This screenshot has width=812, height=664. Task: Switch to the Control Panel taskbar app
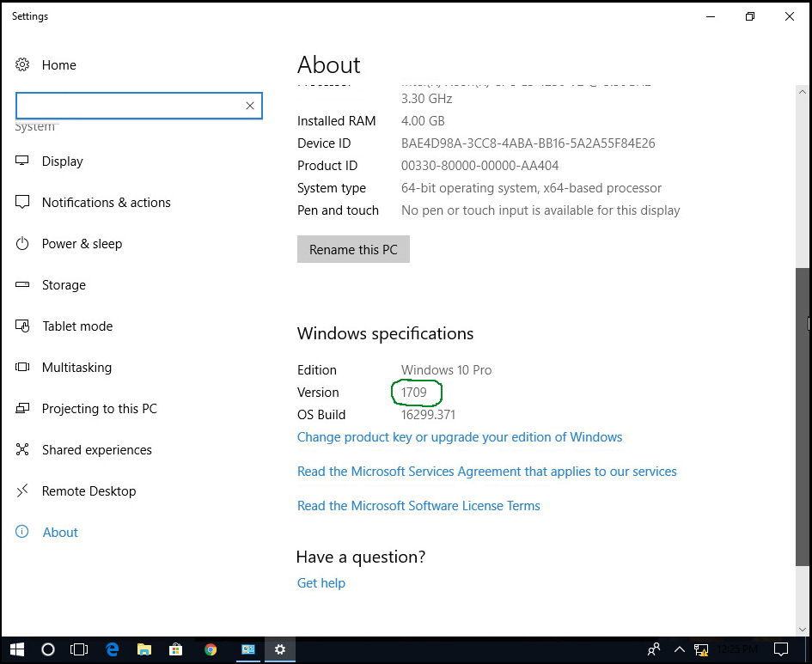(248, 649)
